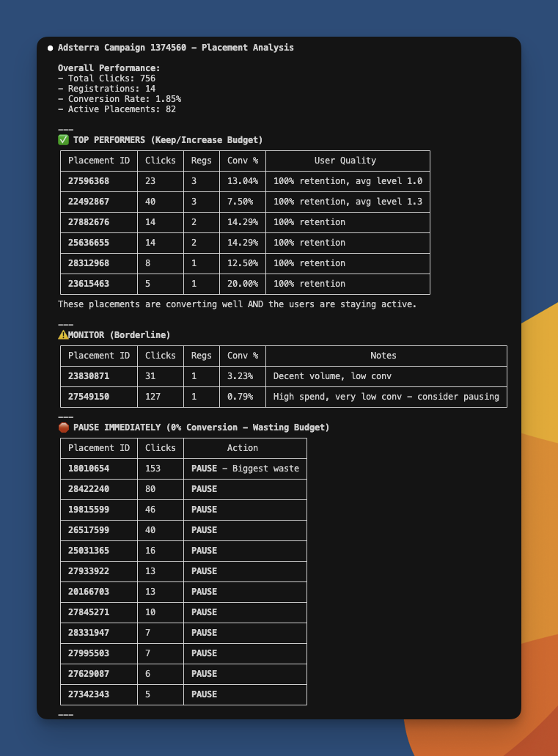The width and height of the screenshot is (558, 756).
Task: Click the yellow warning icon beside MONITOR
Action: click(x=63, y=334)
